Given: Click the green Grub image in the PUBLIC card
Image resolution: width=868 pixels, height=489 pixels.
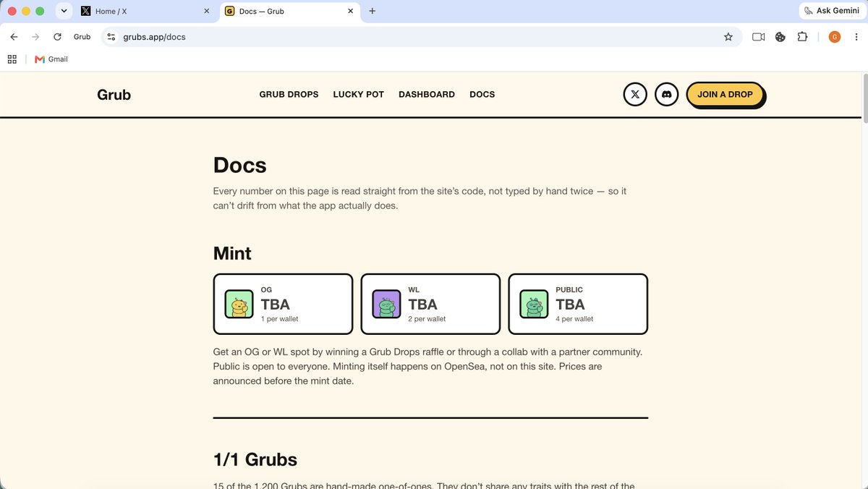Looking at the screenshot, I should 534,304.
